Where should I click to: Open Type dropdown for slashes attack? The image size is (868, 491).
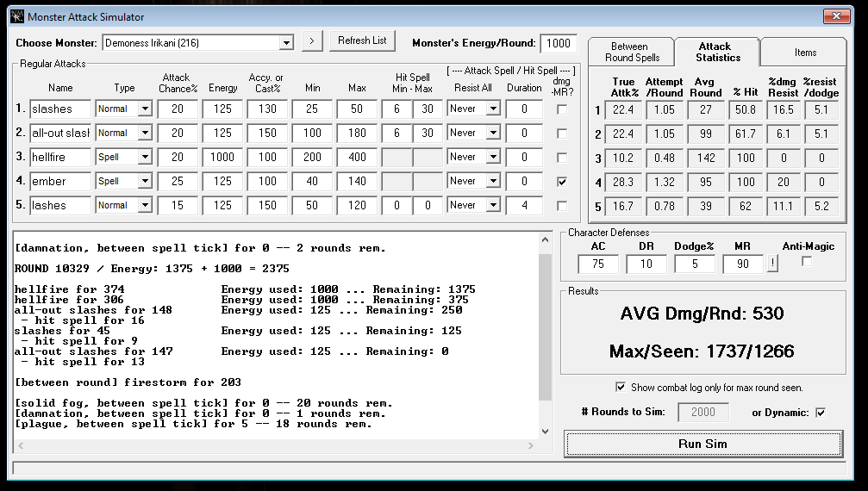144,109
